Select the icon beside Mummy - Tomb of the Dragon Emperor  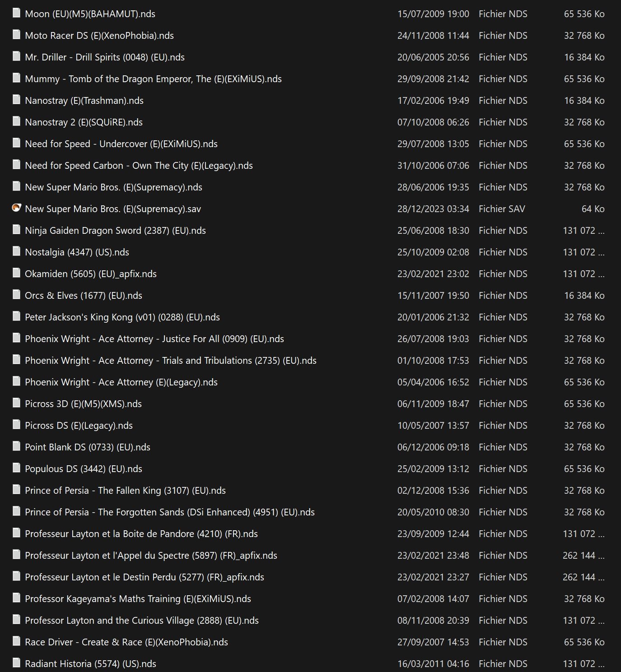[16, 78]
